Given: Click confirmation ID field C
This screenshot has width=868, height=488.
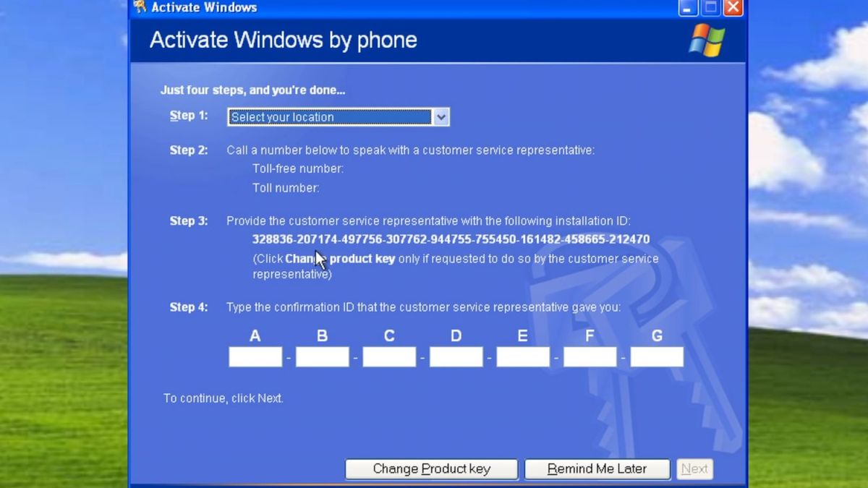Looking at the screenshot, I should pyautogui.click(x=389, y=356).
